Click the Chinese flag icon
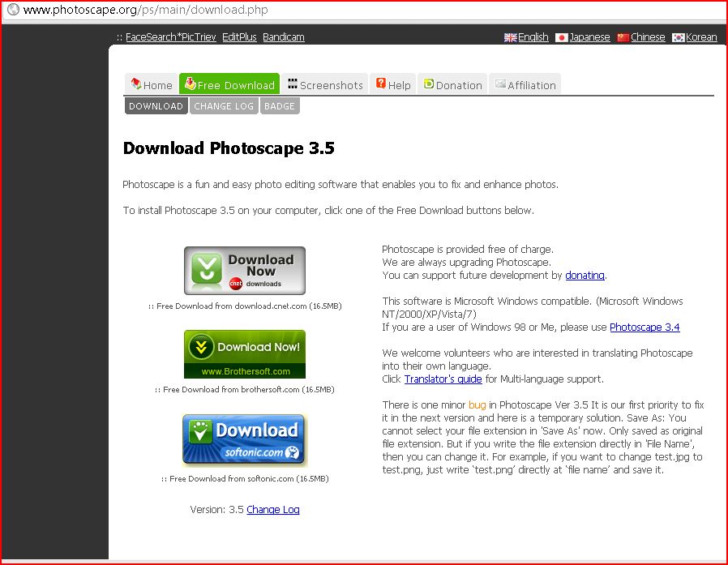This screenshot has height=565, width=728. point(623,37)
